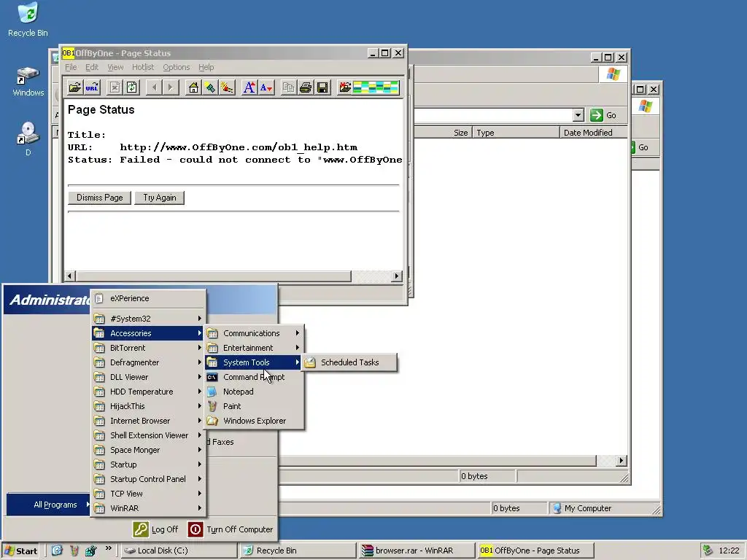Expand the Internet Browser submenu
Image resolution: width=747 pixels, height=560 pixels.
point(148,421)
